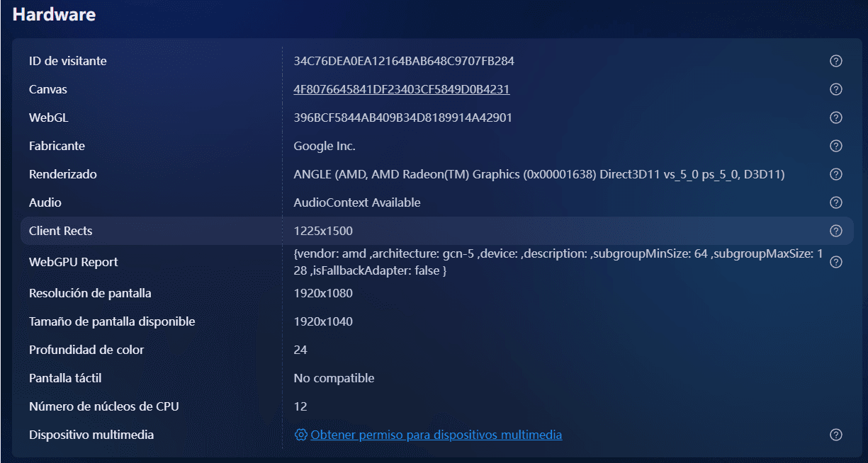
Task: Select the Client Rects 1225x1500 value
Action: pyautogui.click(x=323, y=231)
